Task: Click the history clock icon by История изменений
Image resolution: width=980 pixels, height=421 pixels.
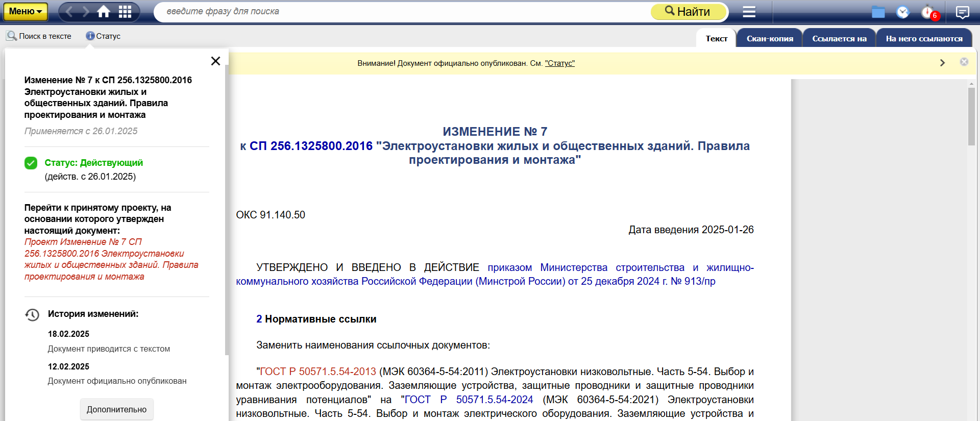Action: [32, 315]
